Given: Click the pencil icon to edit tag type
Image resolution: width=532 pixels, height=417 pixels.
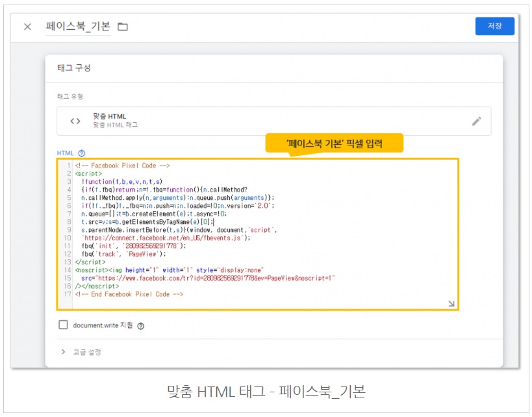Looking at the screenshot, I should (476, 121).
